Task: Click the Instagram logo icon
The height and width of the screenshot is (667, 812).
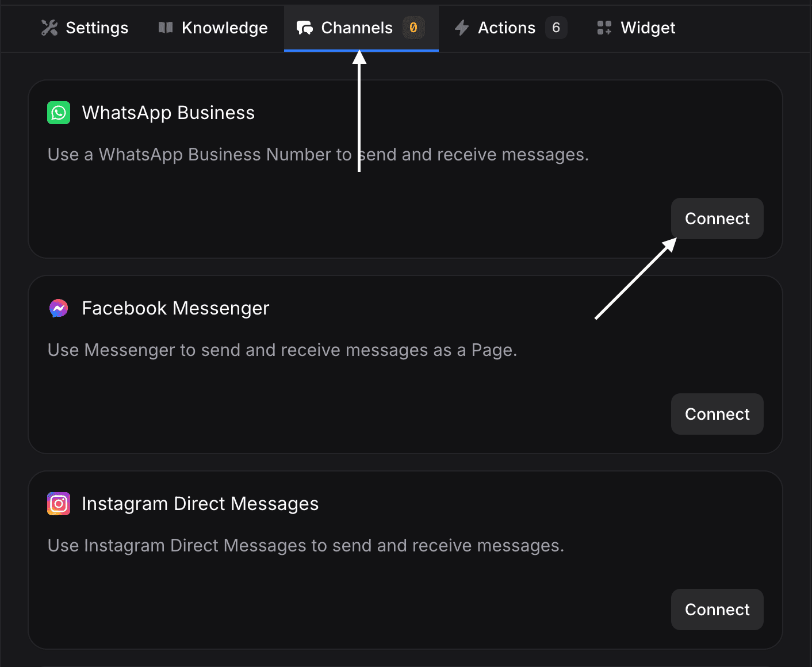Action: tap(59, 504)
